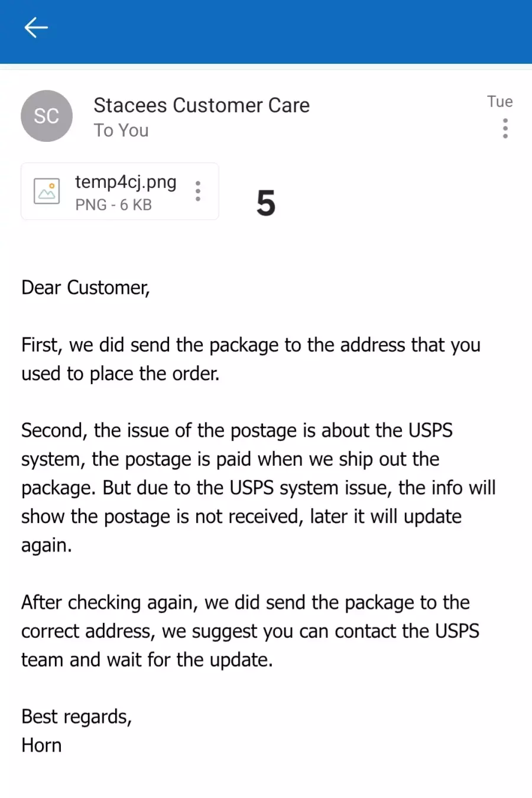Tap the back arrow in the header

coord(35,27)
